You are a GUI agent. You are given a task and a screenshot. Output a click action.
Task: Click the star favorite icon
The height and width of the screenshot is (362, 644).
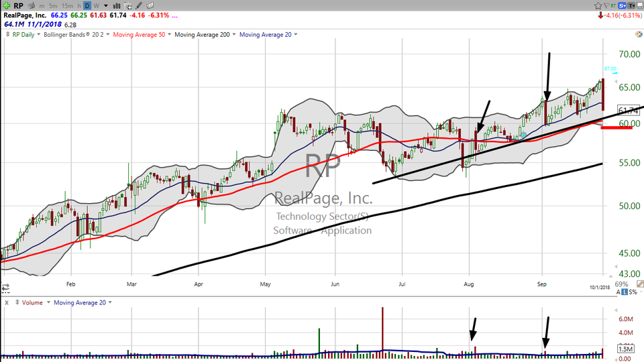[598, 5]
